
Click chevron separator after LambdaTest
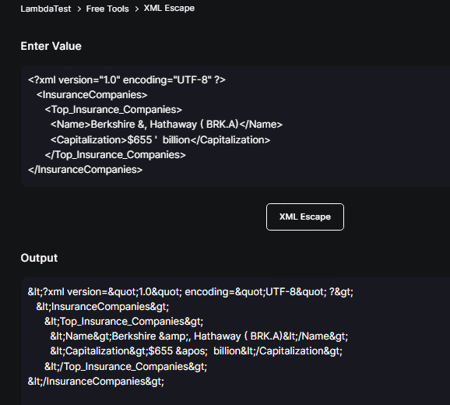click(x=79, y=9)
